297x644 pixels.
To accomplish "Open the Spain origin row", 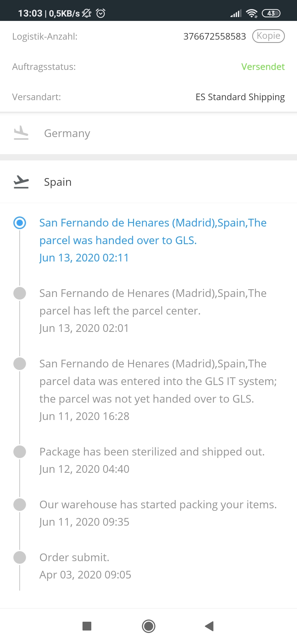I will [x=148, y=182].
